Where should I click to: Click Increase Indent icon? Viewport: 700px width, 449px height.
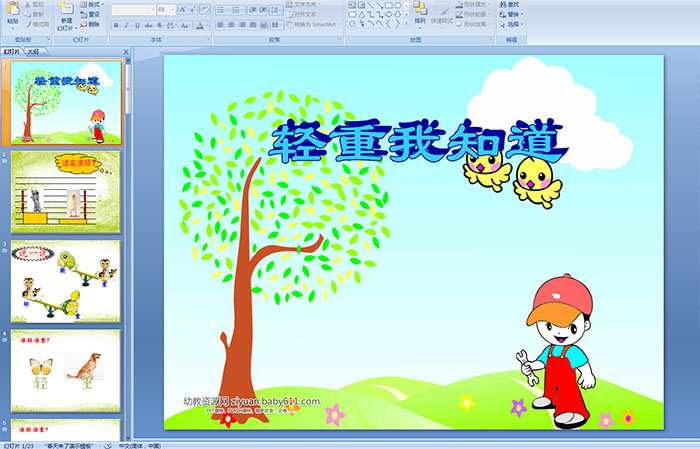pyautogui.click(x=263, y=9)
